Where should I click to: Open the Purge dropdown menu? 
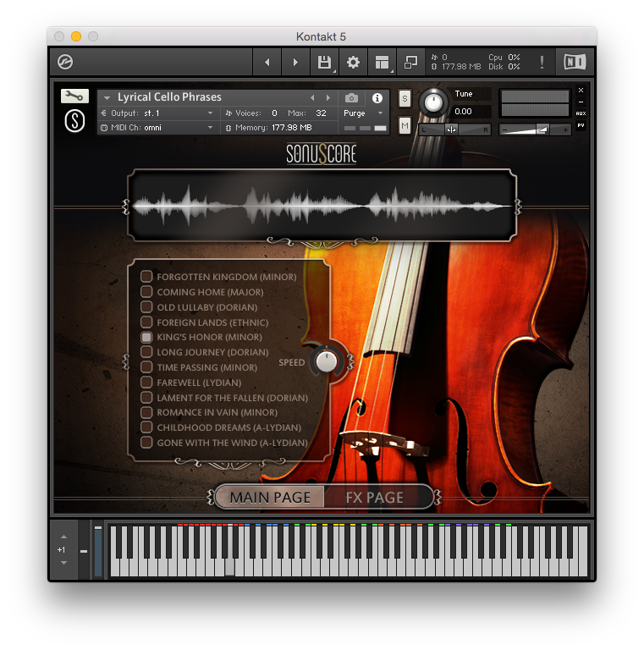tap(363, 113)
